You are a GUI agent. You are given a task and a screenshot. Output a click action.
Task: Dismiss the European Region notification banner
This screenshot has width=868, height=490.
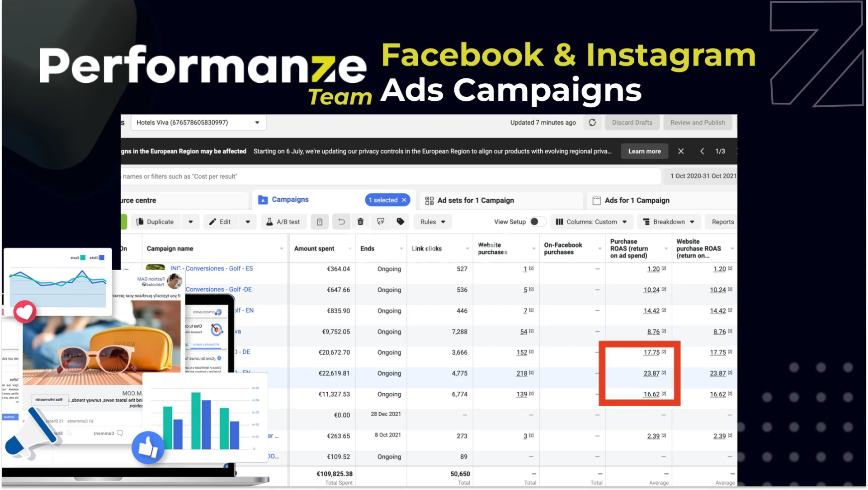tap(681, 151)
